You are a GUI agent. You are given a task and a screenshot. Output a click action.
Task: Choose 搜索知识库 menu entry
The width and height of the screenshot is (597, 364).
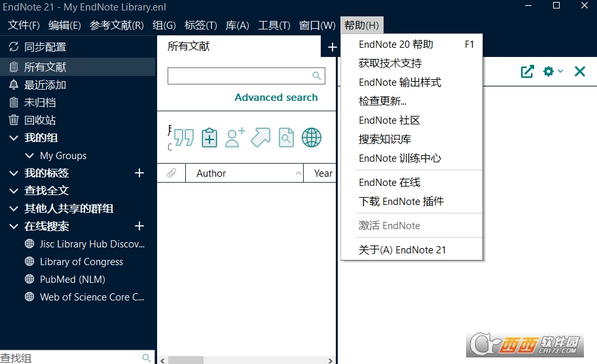coord(412,139)
